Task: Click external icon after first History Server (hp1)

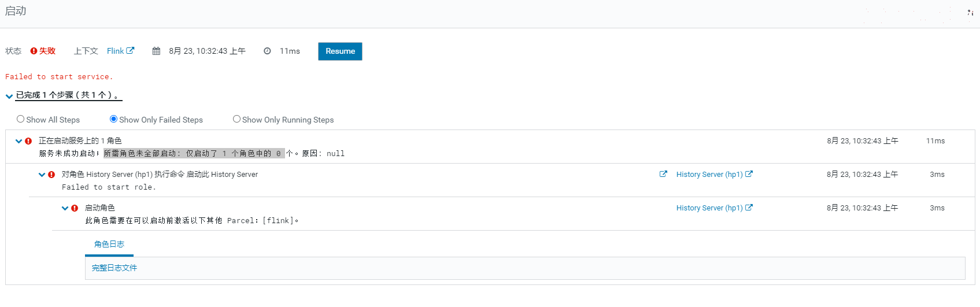Action: point(749,173)
